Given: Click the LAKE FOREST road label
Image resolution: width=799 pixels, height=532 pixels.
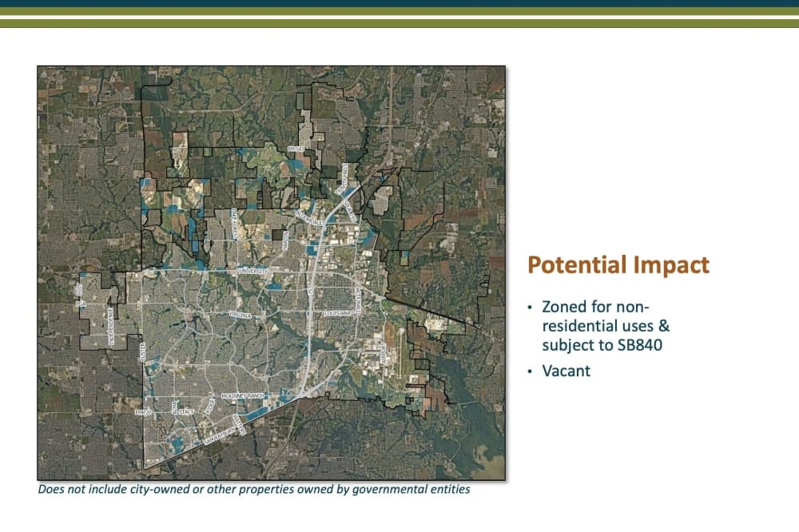Looking at the screenshot, I should [x=235, y=224].
